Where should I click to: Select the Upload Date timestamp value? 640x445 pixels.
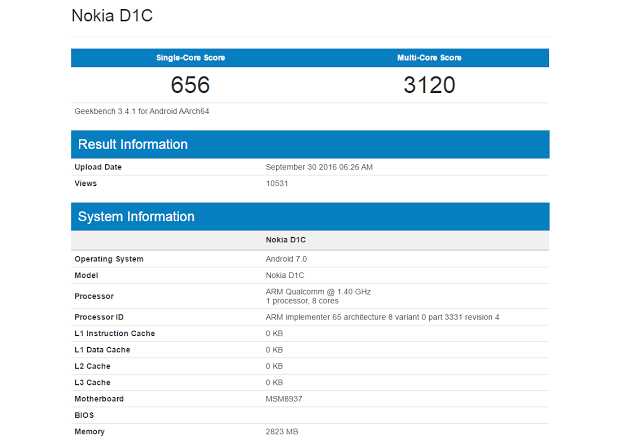point(319,167)
